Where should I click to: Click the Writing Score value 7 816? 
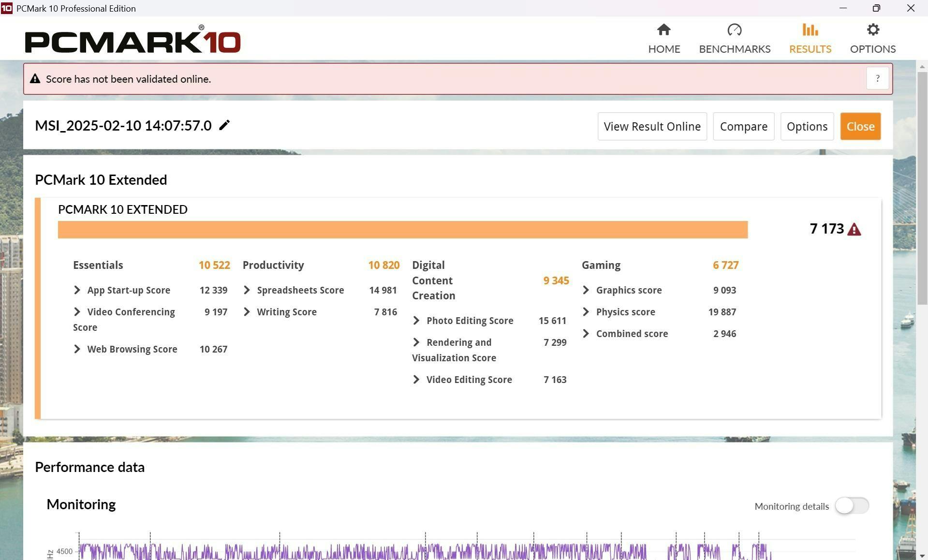385,312
